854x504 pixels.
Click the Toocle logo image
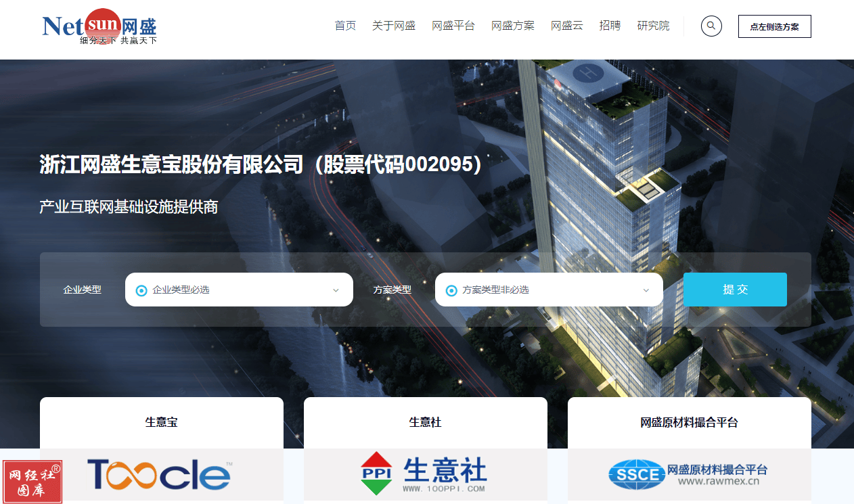pyautogui.click(x=159, y=475)
